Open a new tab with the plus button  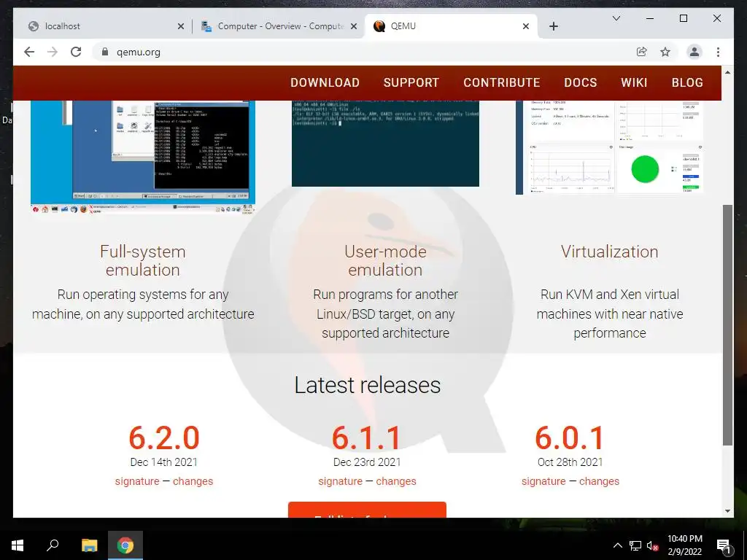tap(553, 26)
